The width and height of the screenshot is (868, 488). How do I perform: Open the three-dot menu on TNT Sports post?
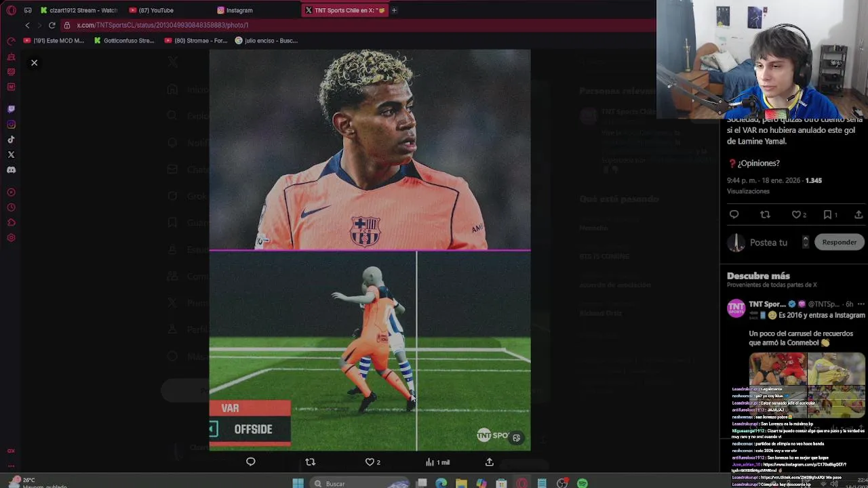[x=861, y=304]
